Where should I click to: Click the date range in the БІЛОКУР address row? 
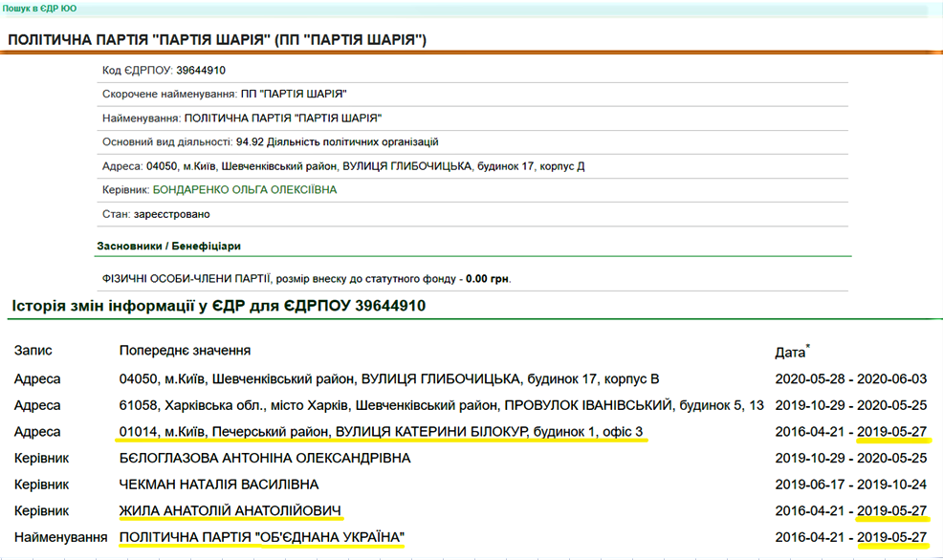(851, 432)
